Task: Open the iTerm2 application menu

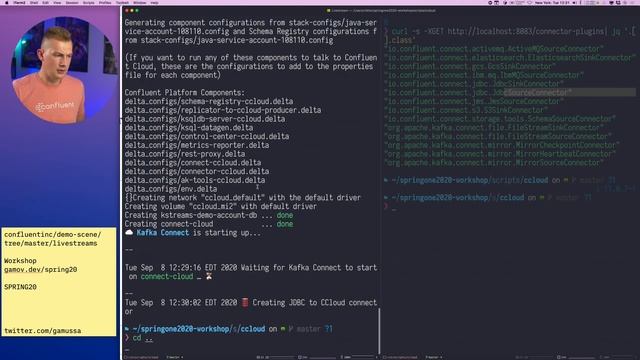Action: [19, 2]
